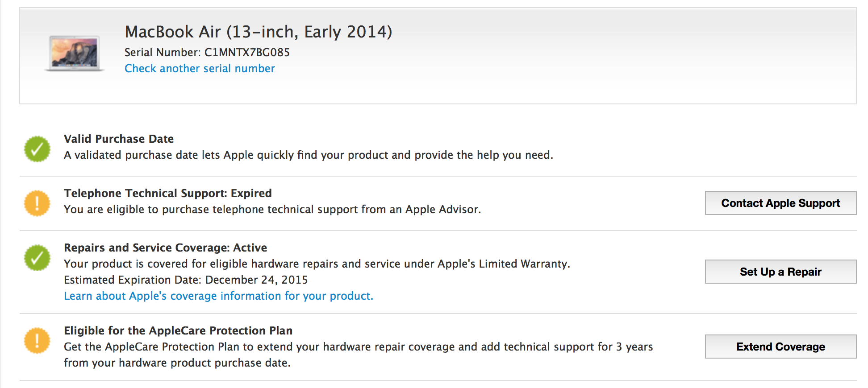The height and width of the screenshot is (388, 868).
Task: Click the Telephone Technical Support: Expired heading
Action: click(x=168, y=194)
